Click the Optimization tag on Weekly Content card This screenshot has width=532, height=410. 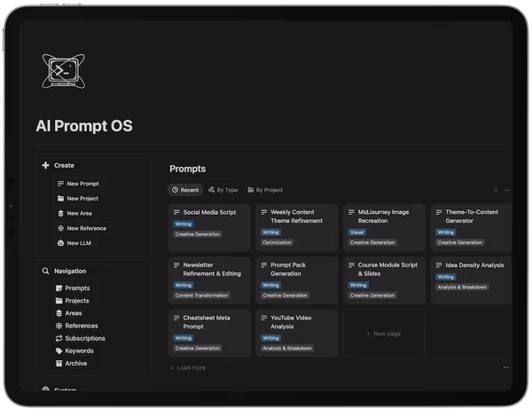[277, 242]
